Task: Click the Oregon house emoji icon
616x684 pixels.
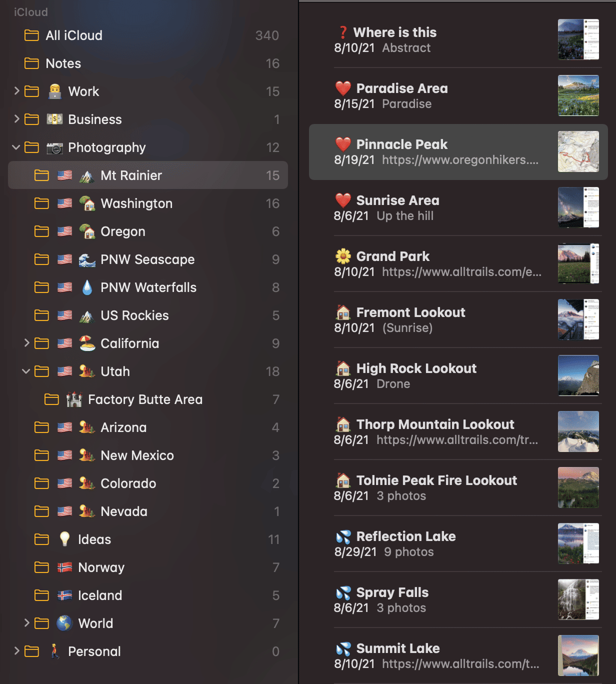Action: [87, 231]
